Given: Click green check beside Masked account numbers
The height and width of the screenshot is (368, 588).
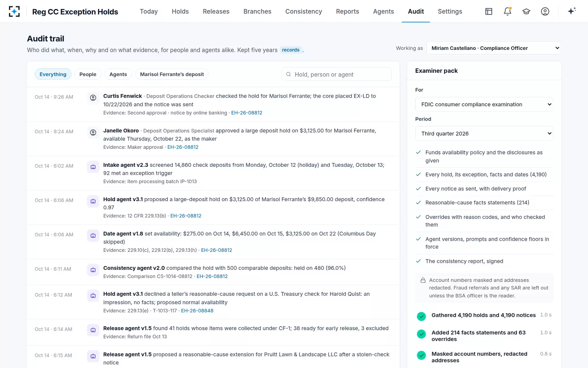Looking at the screenshot, I should pos(421,355).
